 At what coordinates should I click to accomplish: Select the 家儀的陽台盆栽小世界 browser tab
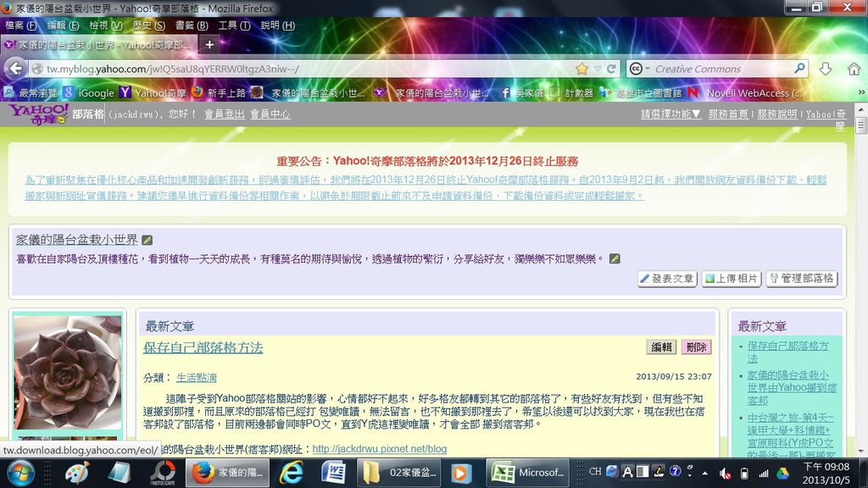100,45
